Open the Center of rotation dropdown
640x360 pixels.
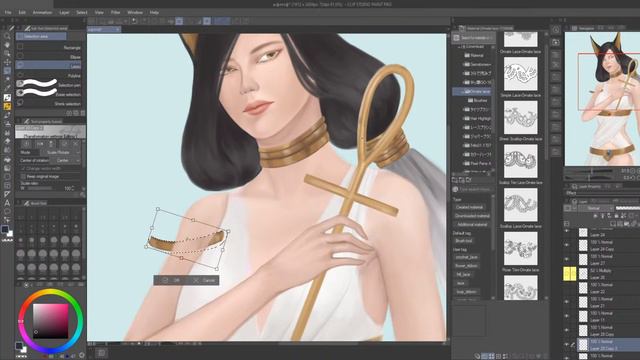[x=65, y=160]
